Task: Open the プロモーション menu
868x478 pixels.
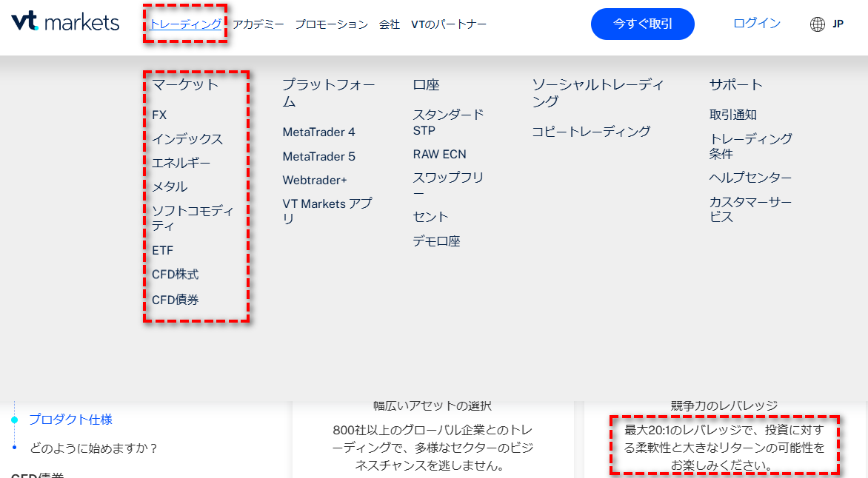Action: 331,24
